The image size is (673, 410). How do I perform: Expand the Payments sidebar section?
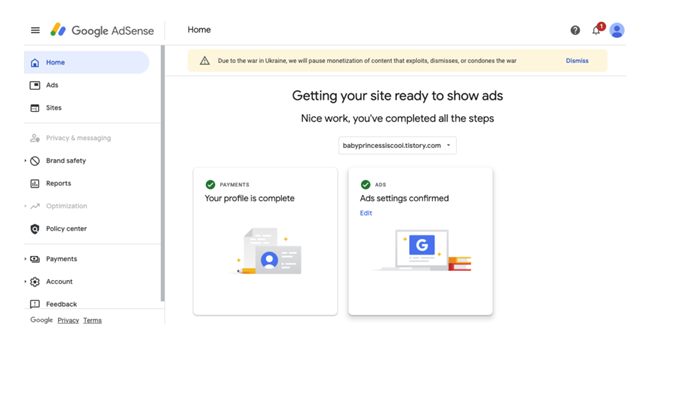(x=25, y=259)
